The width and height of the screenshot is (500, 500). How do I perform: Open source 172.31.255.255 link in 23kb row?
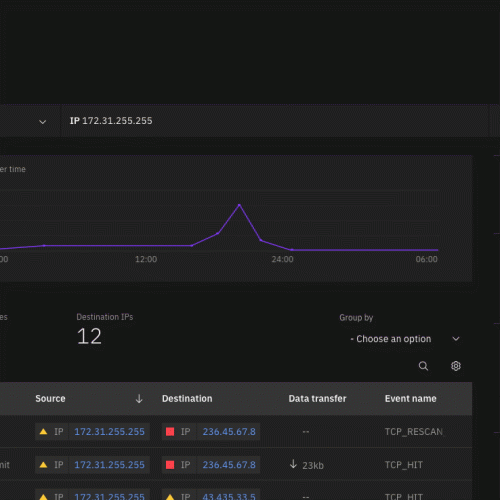(109, 465)
